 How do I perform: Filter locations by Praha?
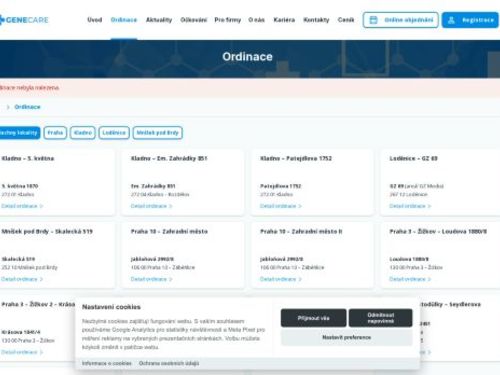55,133
